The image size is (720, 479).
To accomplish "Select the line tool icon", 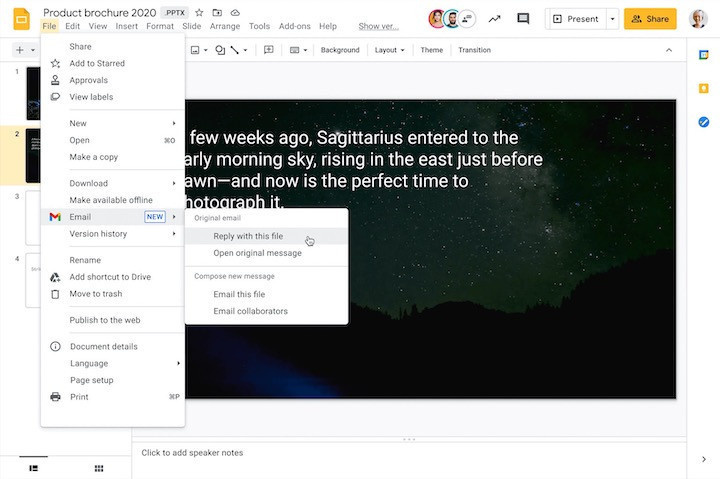I will (235, 50).
